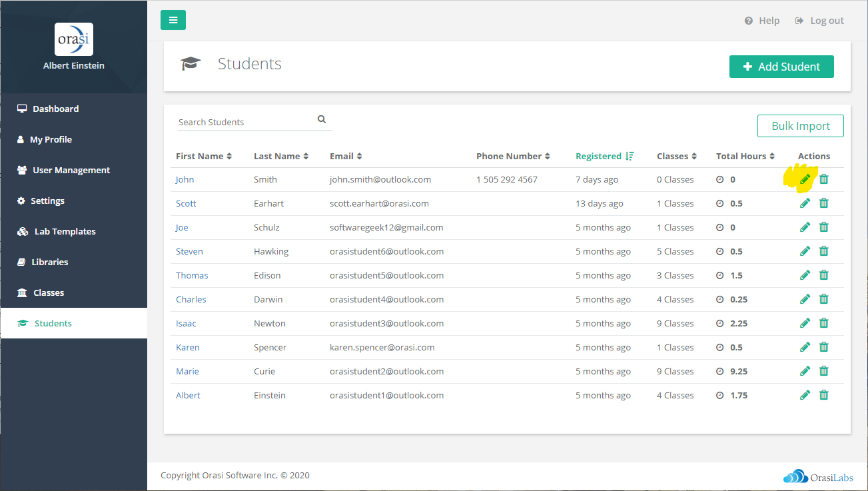This screenshot has height=491, width=868.
Task: Click the search magnifier icon
Action: coord(322,120)
